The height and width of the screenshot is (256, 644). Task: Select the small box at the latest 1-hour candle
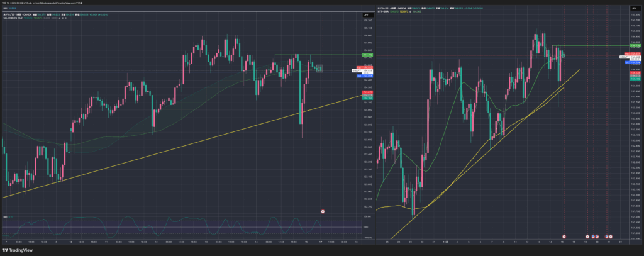(x=319, y=68)
